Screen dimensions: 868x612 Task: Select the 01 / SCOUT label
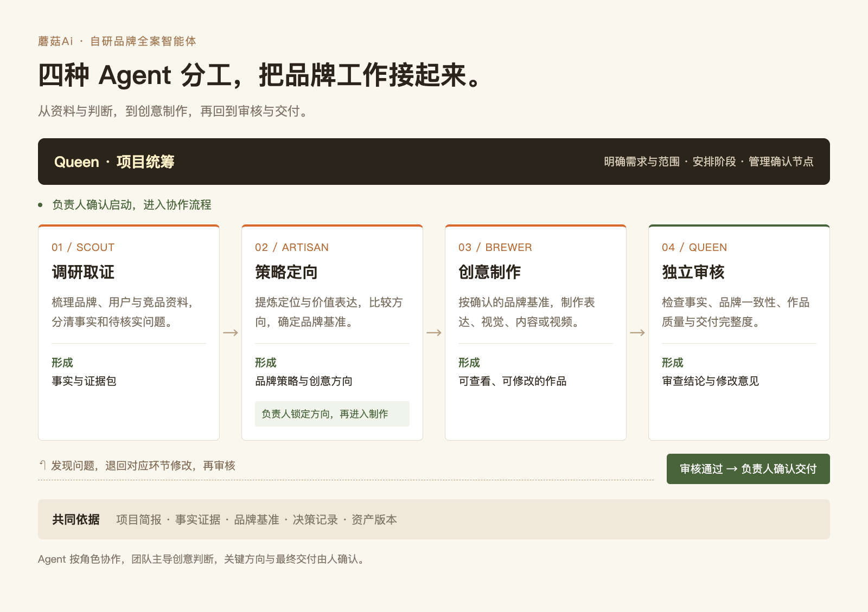tap(83, 247)
